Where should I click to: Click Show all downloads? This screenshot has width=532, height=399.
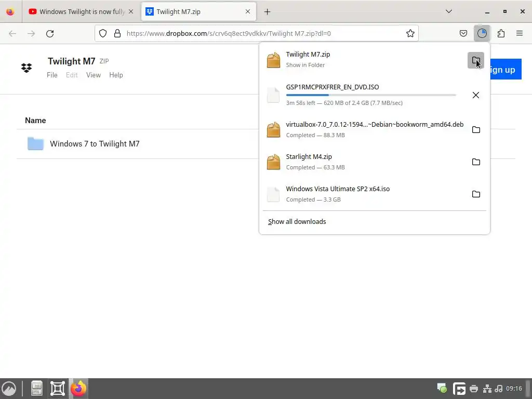pyautogui.click(x=297, y=221)
